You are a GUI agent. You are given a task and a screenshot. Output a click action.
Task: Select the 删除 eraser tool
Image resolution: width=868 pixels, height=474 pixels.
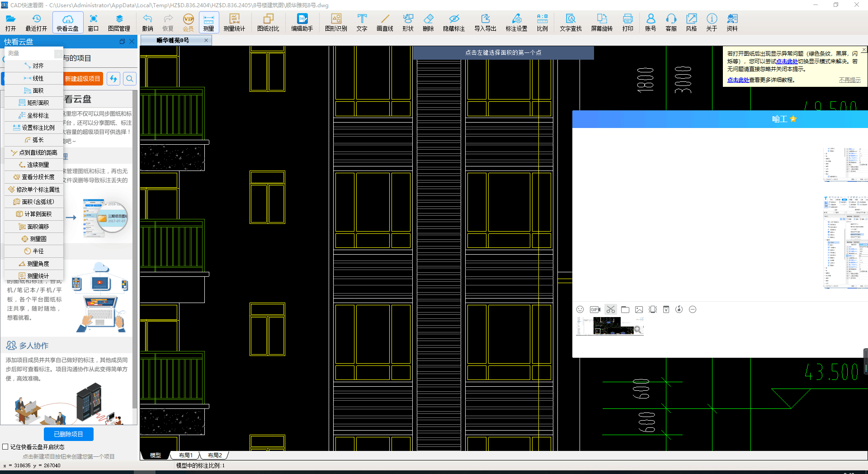pyautogui.click(x=428, y=22)
